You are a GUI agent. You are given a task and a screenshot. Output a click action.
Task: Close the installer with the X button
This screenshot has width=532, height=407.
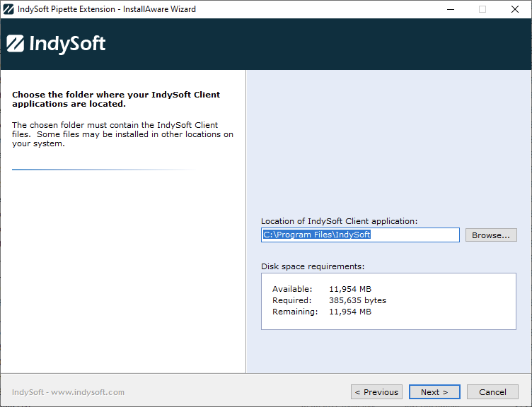pos(515,9)
